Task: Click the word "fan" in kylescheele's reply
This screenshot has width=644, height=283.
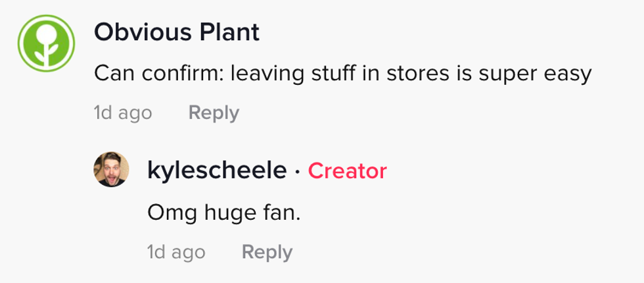Action: (x=283, y=213)
